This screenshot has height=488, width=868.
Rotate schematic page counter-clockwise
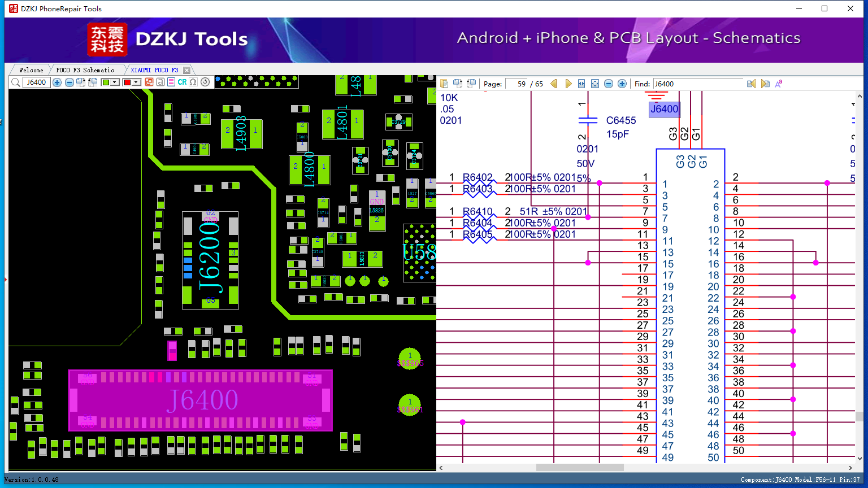pyautogui.click(x=471, y=84)
